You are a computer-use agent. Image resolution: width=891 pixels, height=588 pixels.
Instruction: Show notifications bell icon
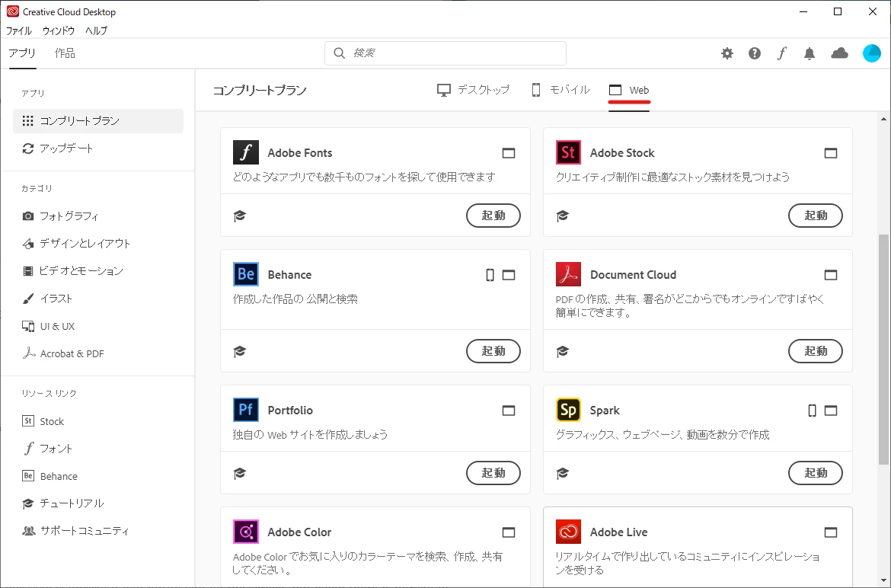810,53
